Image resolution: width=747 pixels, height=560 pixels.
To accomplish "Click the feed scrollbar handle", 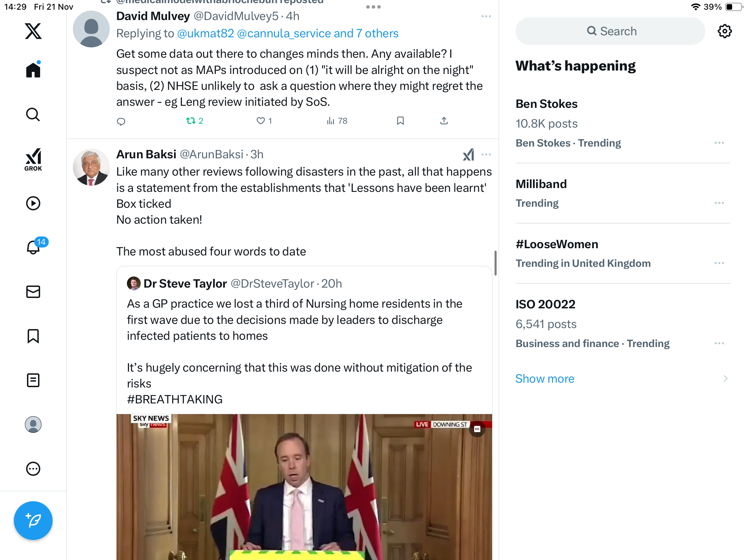I will (496, 263).
